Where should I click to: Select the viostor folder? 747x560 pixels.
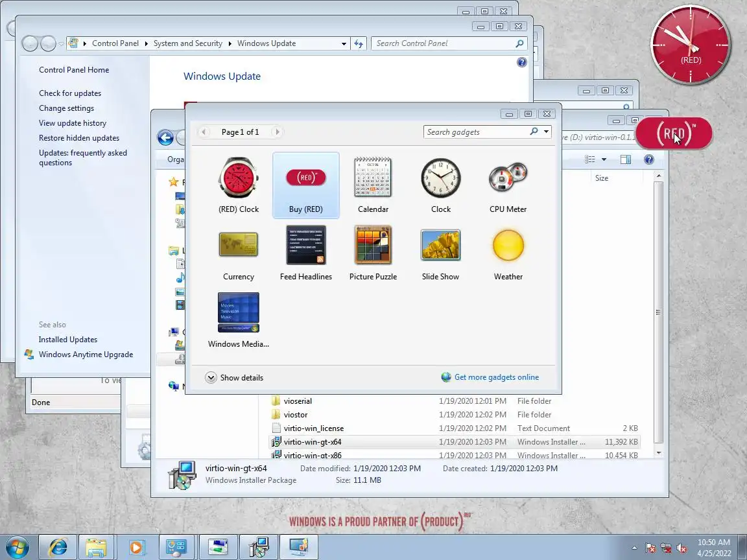click(296, 415)
